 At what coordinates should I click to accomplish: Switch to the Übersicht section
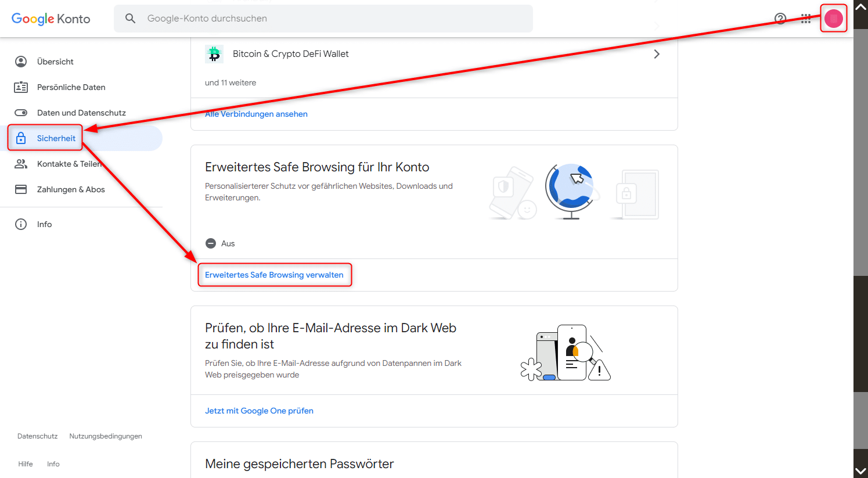[55, 61]
